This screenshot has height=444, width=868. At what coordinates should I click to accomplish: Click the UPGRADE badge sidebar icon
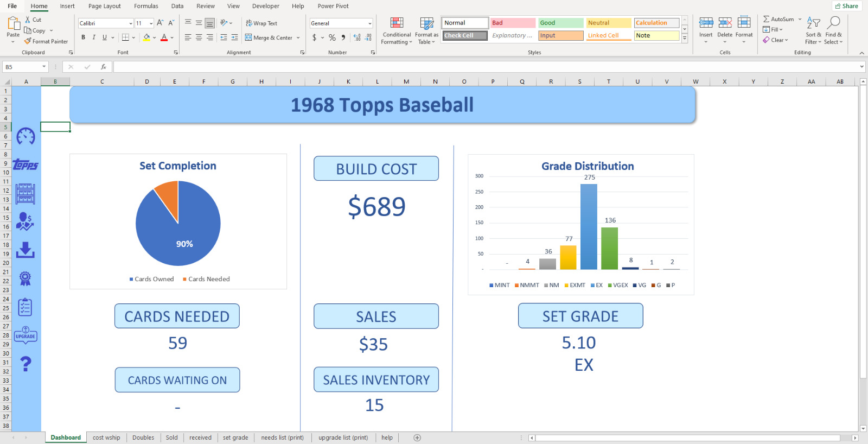tap(25, 335)
